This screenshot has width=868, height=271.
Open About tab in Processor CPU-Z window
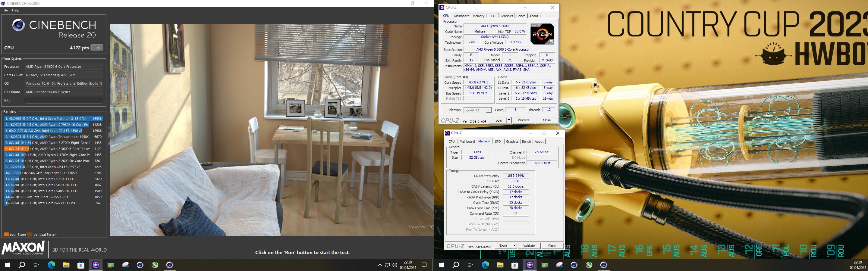pos(534,16)
